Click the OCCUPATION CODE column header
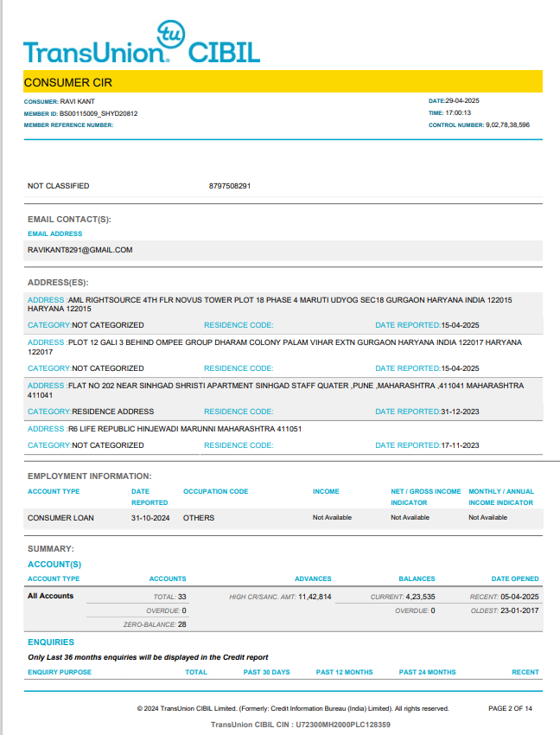This screenshot has height=735, width=560. pyautogui.click(x=215, y=491)
